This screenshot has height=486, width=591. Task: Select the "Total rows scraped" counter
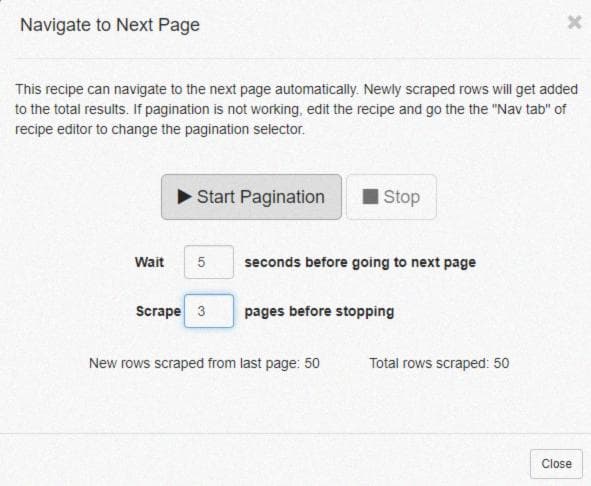coord(439,363)
